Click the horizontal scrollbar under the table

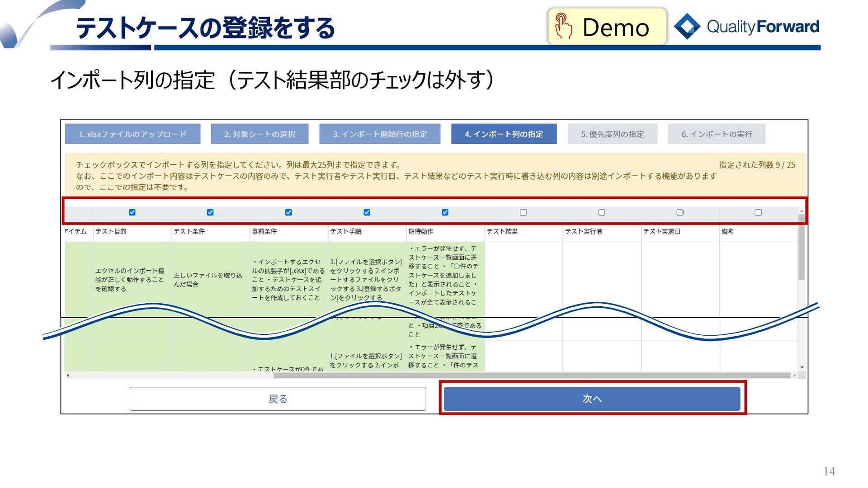click(x=531, y=375)
